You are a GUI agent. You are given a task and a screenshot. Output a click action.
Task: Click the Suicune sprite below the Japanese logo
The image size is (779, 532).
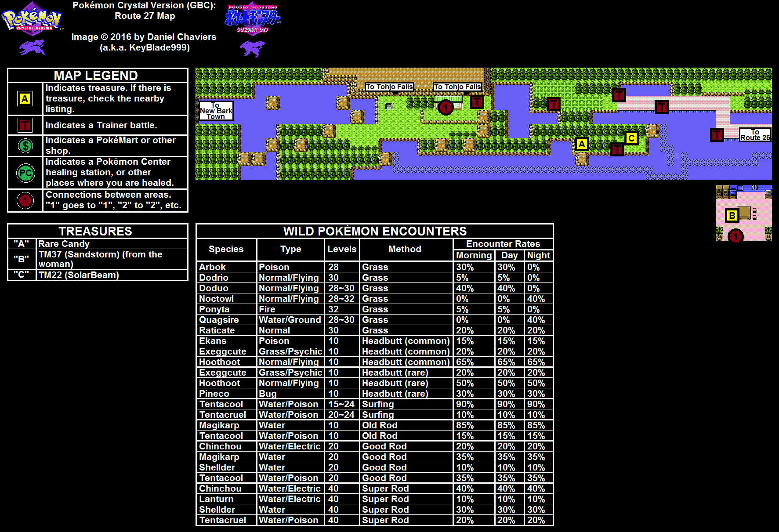click(253, 48)
